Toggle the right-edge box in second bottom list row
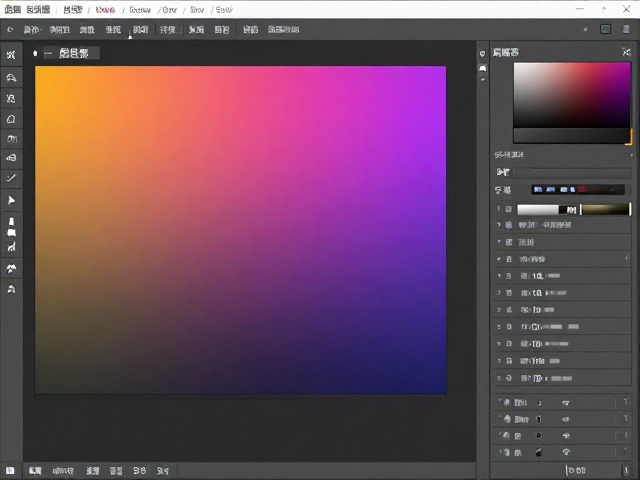The width and height of the screenshot is (640, 480). pos(625,419)
